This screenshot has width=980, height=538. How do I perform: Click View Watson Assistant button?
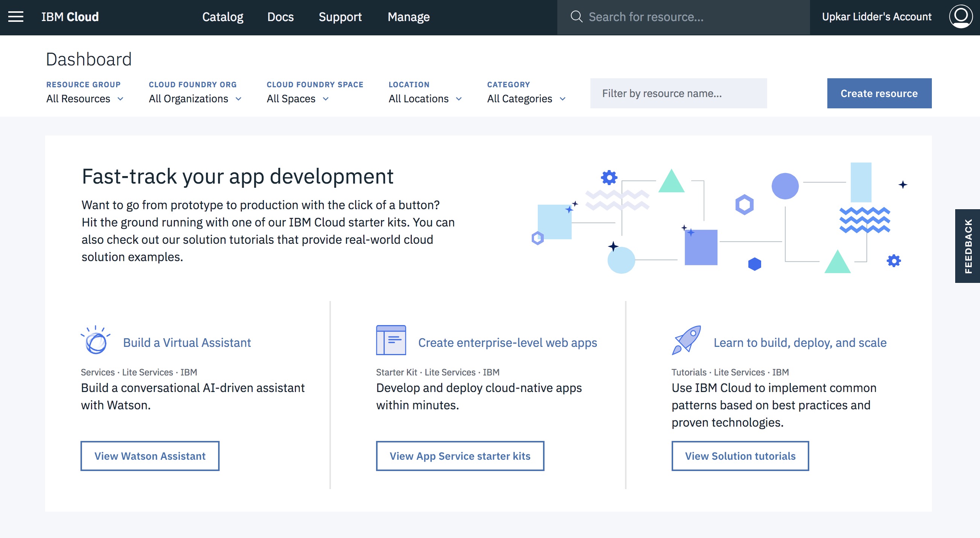[x=150, y=456]
